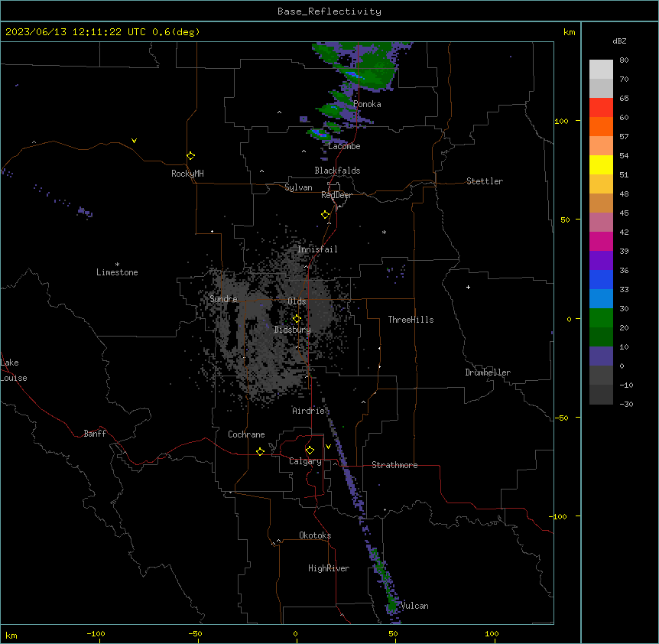Click the Innisfail label

coord(317,249)
